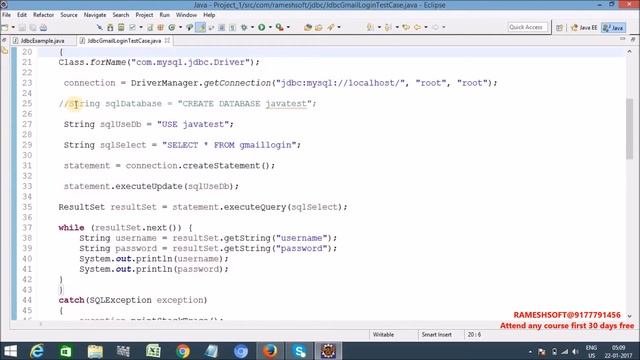
Task: Open Internet Explorer from taskbar
Action: pyautogui.click(x=37, y=351)
